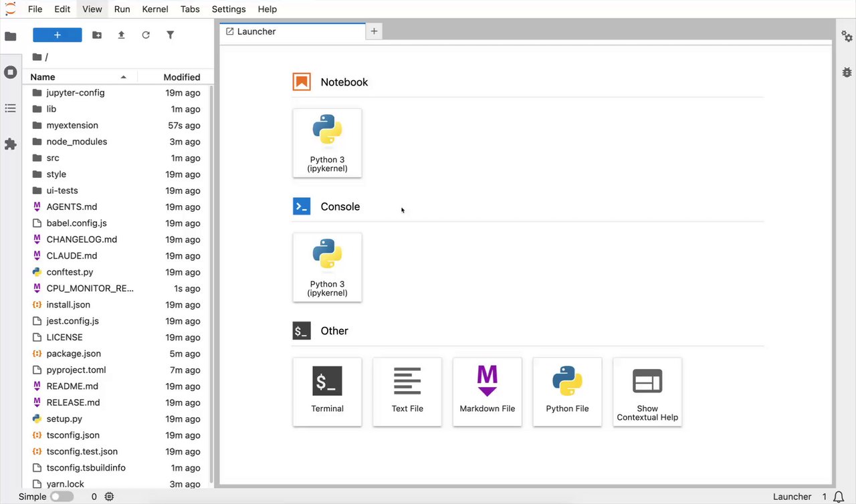Screen dimensions: 856x504
Task: Select the babel.config.js file
Action: pyautogui.click(x=116, y=223)
